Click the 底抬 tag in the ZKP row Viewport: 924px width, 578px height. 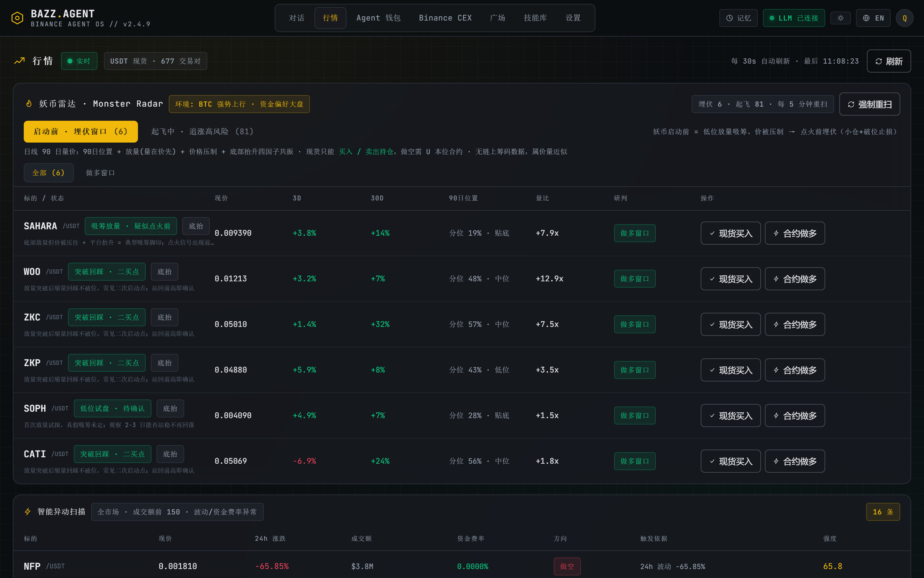[x=165, y=363]
